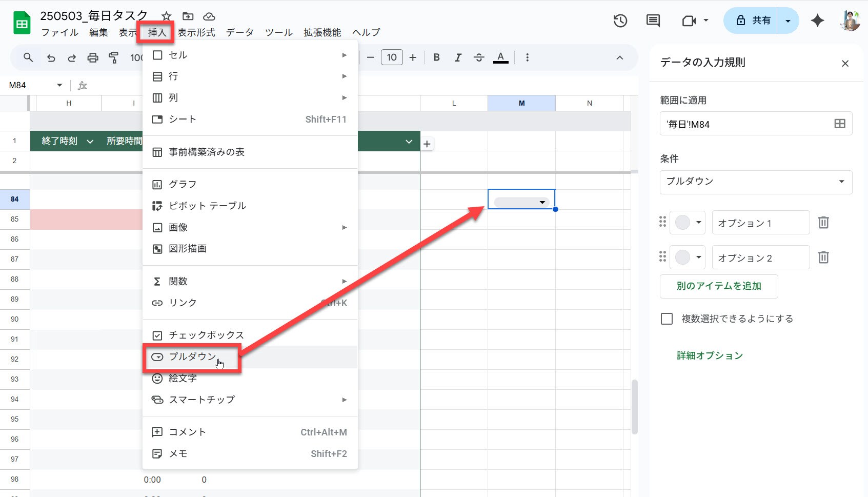Screen dimensions: 868x497
Task: Open the comments panel icon
Action: [653, 21]
